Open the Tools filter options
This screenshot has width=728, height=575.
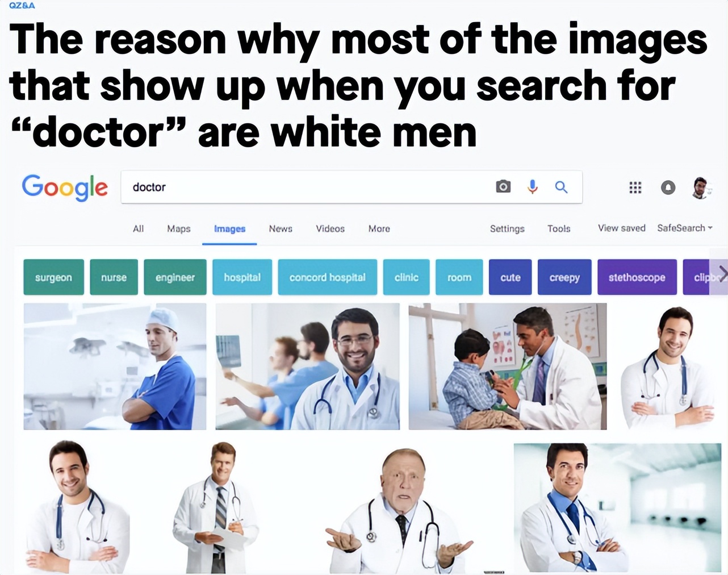click(x=559, y=228)
